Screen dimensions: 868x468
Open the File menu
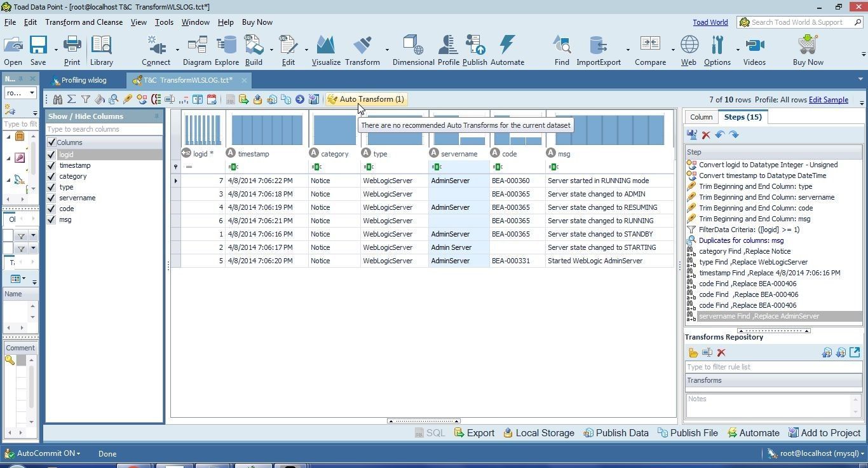click(10, 22)
